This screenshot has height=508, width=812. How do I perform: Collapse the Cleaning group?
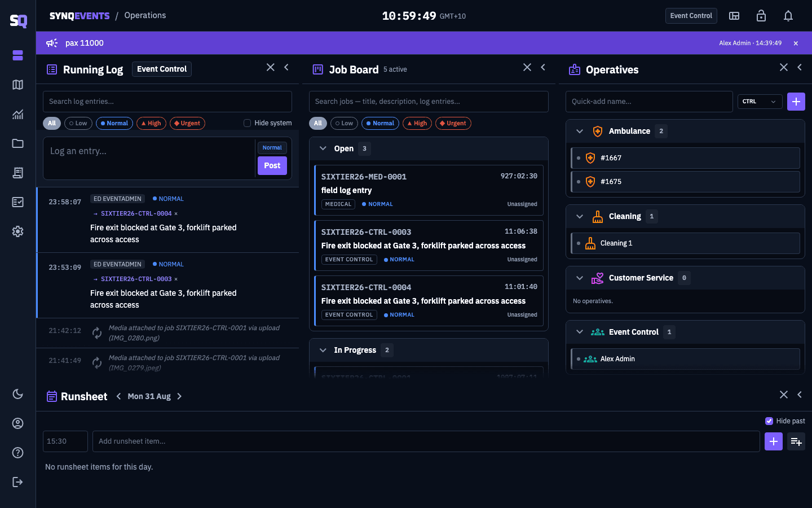[580, 216]
